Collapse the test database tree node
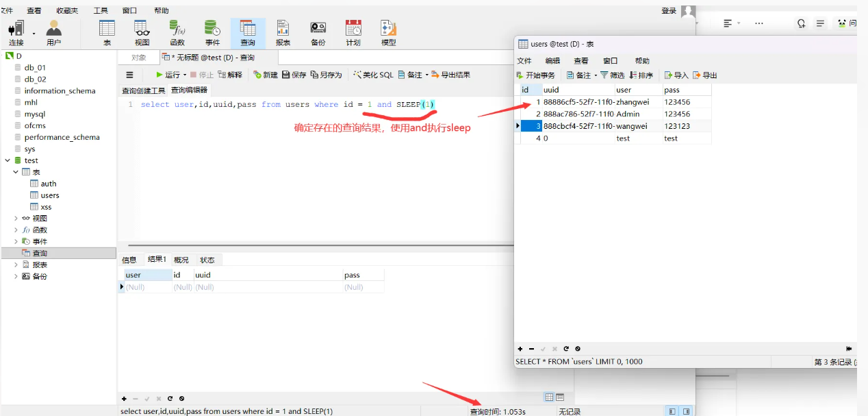This screenshot has height=416, width=868. click(8, 160)
